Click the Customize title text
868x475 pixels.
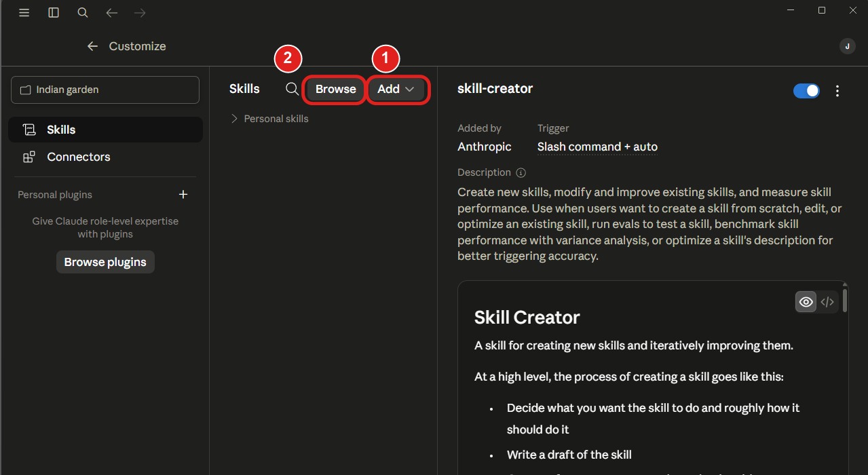click(137, 46)
